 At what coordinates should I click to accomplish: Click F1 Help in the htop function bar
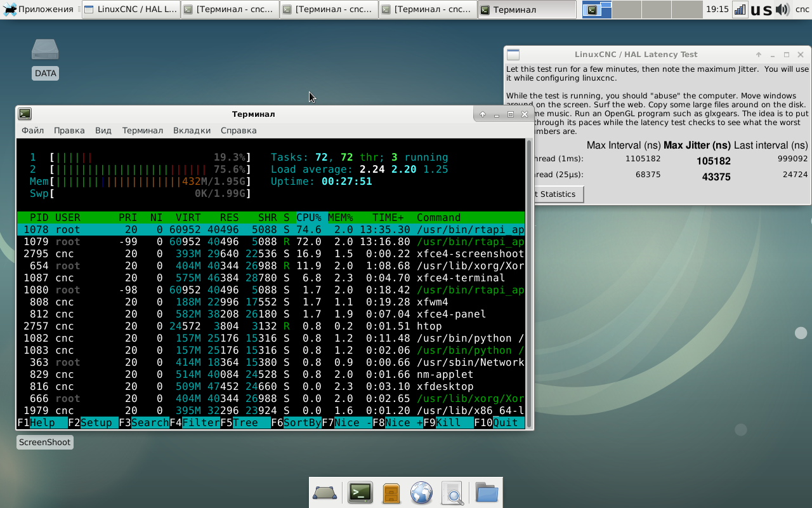click(x=43, y=422)
